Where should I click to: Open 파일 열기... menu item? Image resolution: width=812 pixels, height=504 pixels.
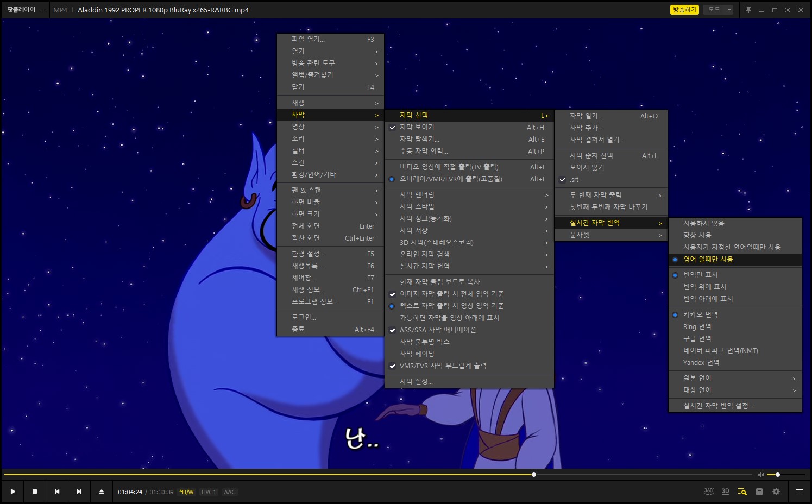(x=330, y=39)
